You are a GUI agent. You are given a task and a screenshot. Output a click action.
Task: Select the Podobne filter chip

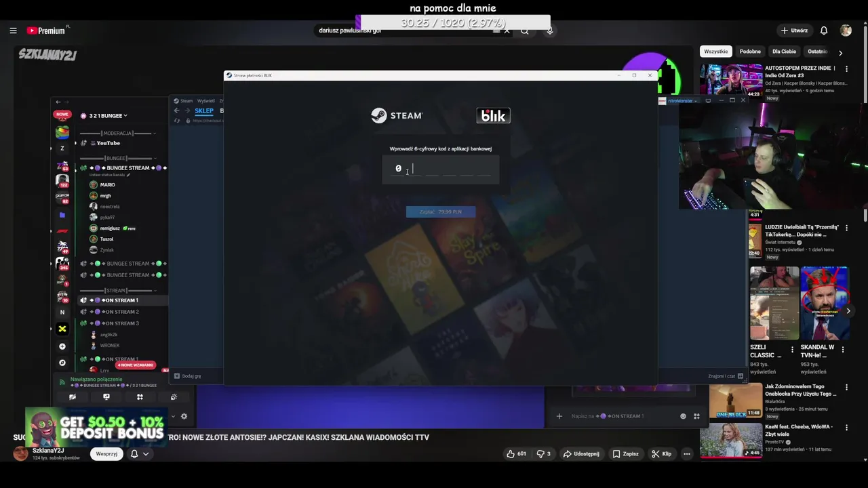pyautogui.click(x=750, y=52)
